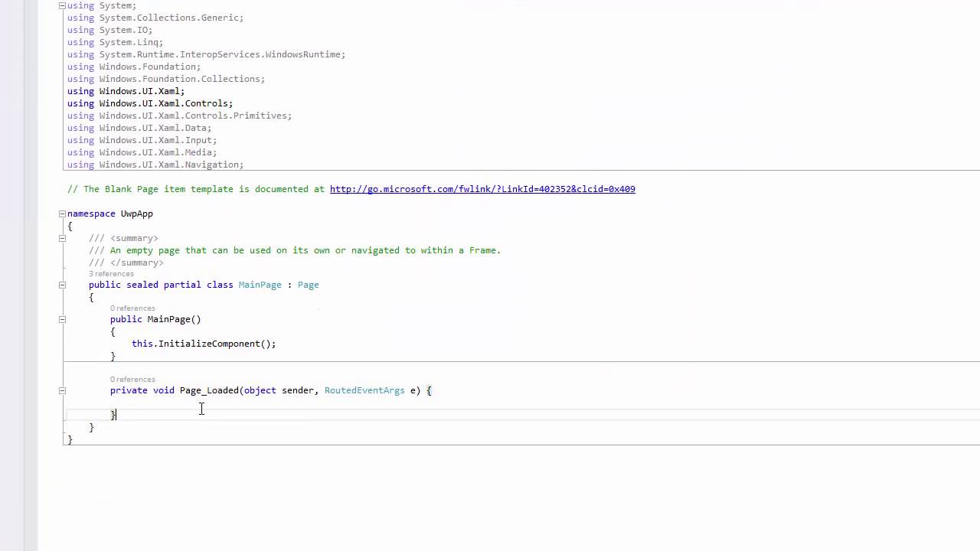Click 'InitializeComponent' method call

pos(209,344)
